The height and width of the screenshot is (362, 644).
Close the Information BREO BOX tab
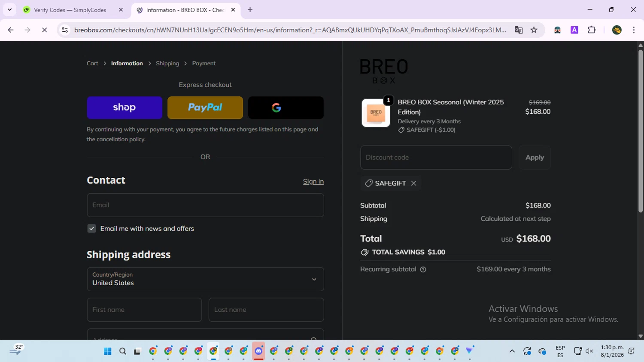[x=233, y=10]
